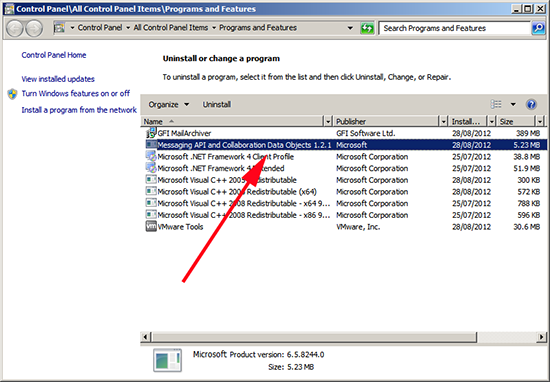Click the 389 MB size cell
This screenshot has height=382, width=550.
pos(528,133)
